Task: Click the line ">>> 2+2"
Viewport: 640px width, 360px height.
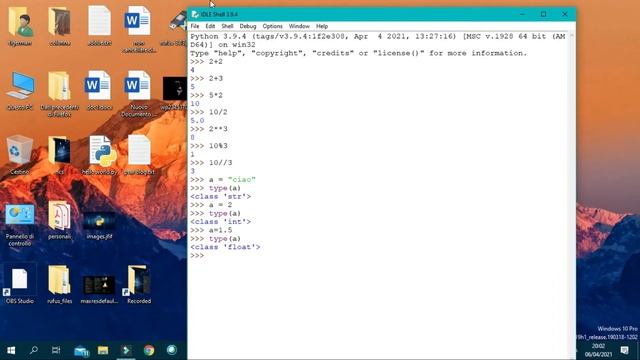Action: pyautogui.click(x=207, y=62)
